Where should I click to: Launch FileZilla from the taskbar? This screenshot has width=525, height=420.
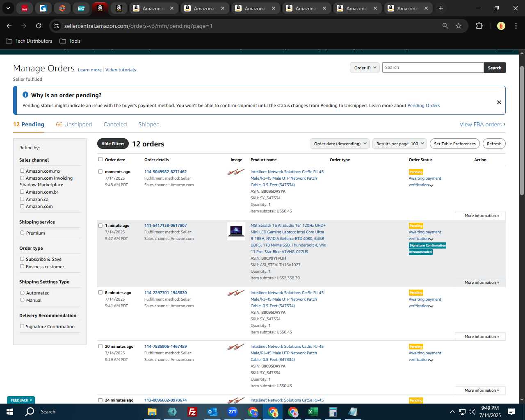[192, 412]
